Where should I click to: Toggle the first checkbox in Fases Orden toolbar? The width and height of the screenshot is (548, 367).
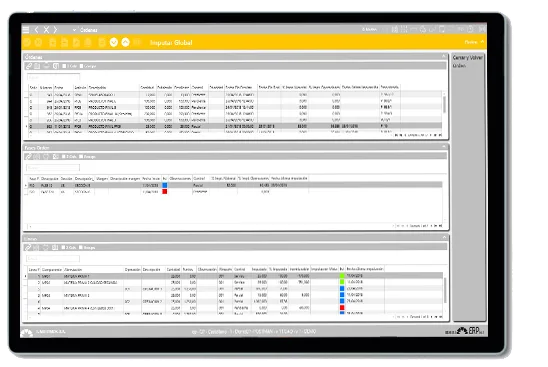(64, 157)
